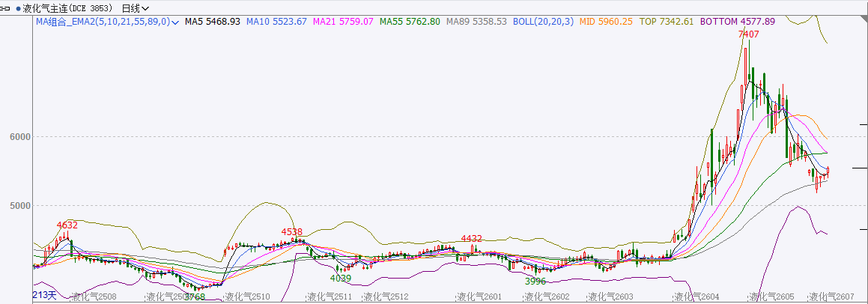Screen dimensions: 868x304
Task: Select the purple BOTTOM 4577.89 value
Action: (737, 22)
